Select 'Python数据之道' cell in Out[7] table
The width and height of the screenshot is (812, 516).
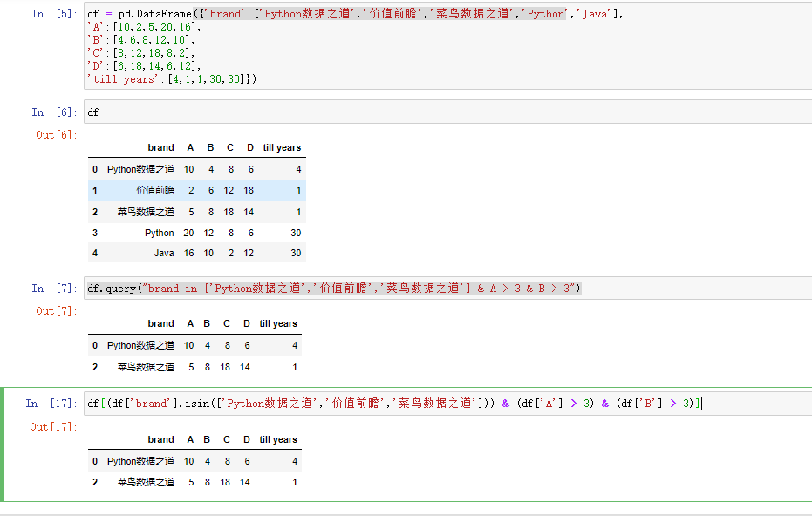click(140, 345)
